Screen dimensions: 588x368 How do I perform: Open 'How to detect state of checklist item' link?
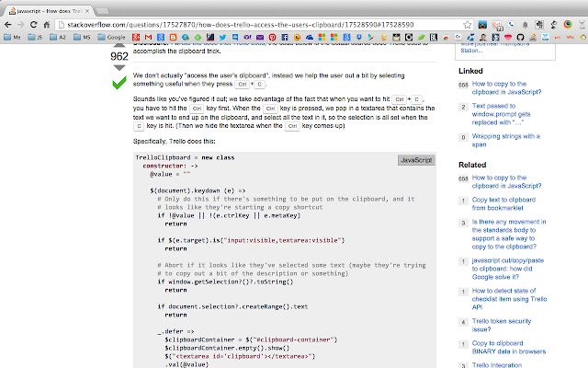pyautogui.click(x=509, y=299)
